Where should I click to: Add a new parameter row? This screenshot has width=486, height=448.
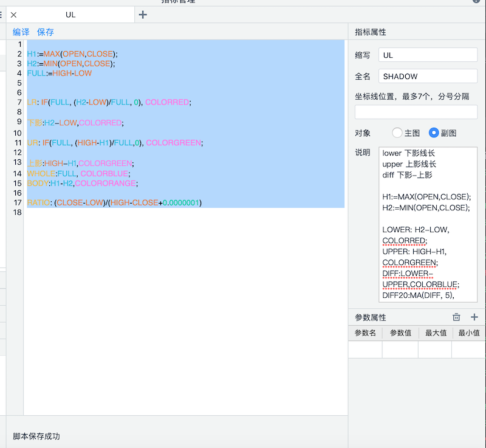tap(474, 317)
